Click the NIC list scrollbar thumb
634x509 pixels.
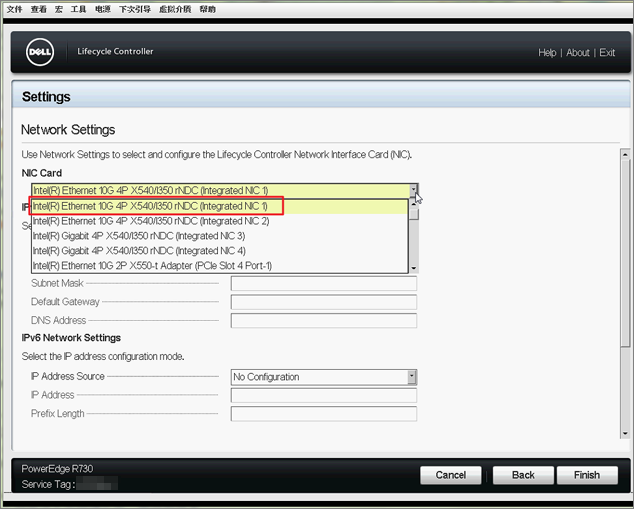(x=413, y=214)
